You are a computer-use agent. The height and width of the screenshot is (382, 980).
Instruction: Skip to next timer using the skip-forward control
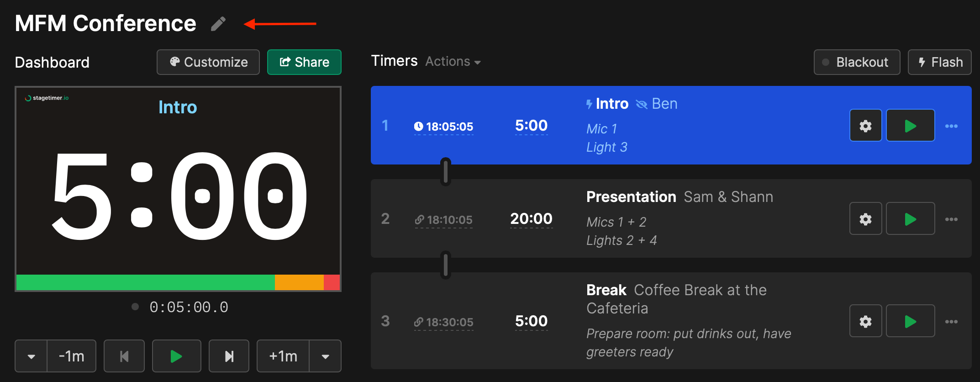tap(229, 356)
